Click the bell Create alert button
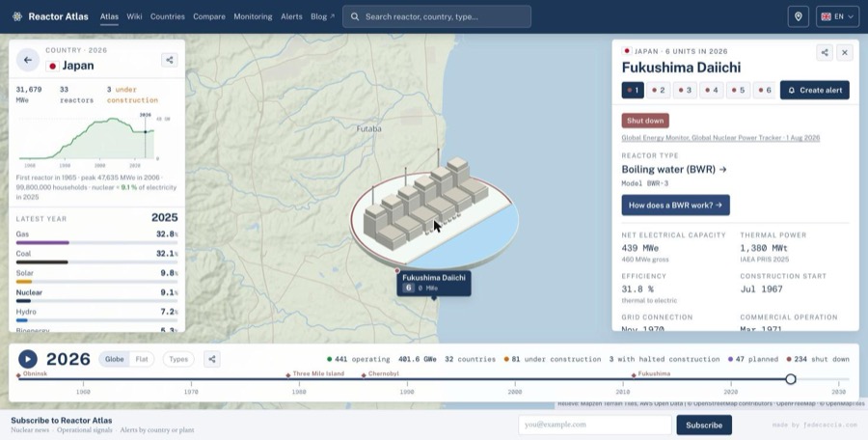Viewport: 868px width, 440px height. 814,90
